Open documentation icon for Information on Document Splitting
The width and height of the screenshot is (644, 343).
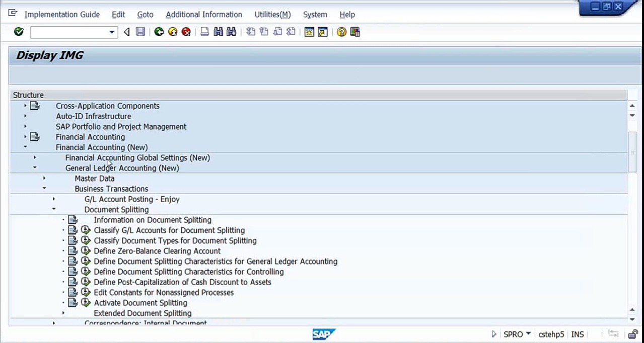(x=73, y=220)
